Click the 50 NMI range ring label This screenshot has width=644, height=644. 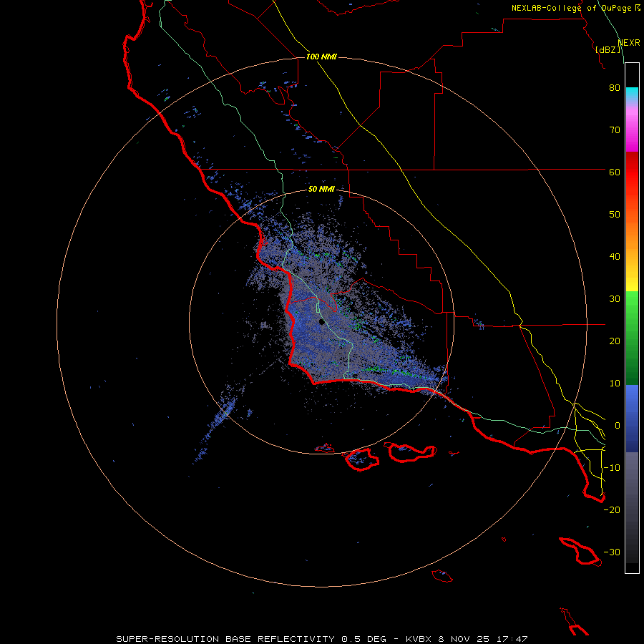click(321, 189)
